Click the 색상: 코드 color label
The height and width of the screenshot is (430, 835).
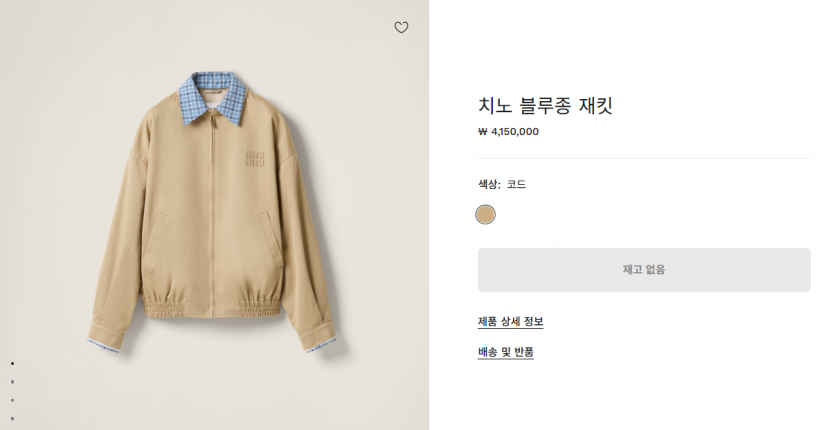click(x=502, y=185)
